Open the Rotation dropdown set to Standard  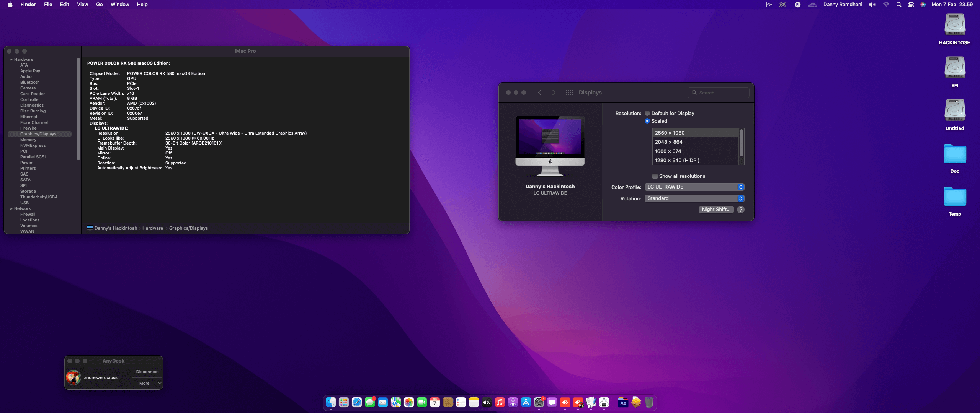tap(694, 198)
